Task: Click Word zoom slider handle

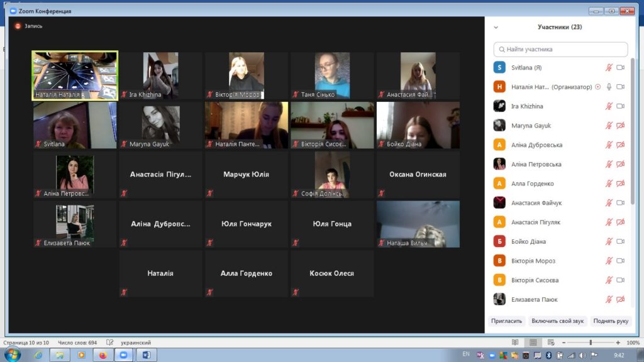Action: [x=591, y=343]
